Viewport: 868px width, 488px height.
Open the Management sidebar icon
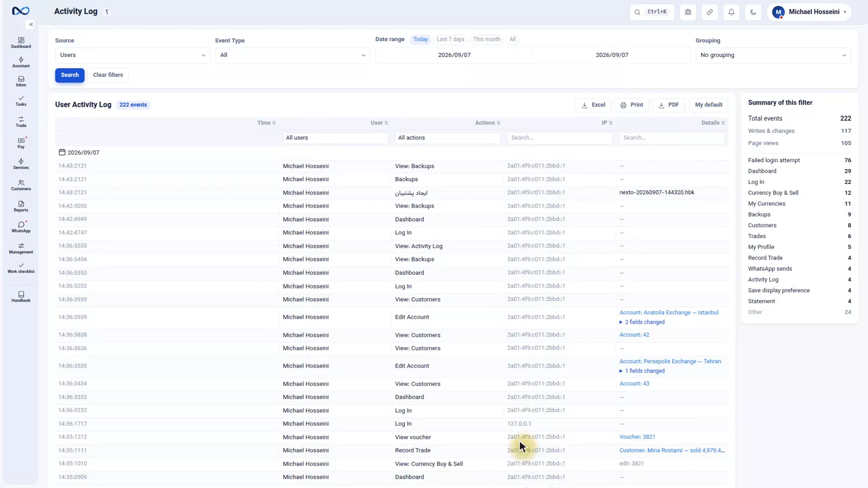tap(21, 248)
